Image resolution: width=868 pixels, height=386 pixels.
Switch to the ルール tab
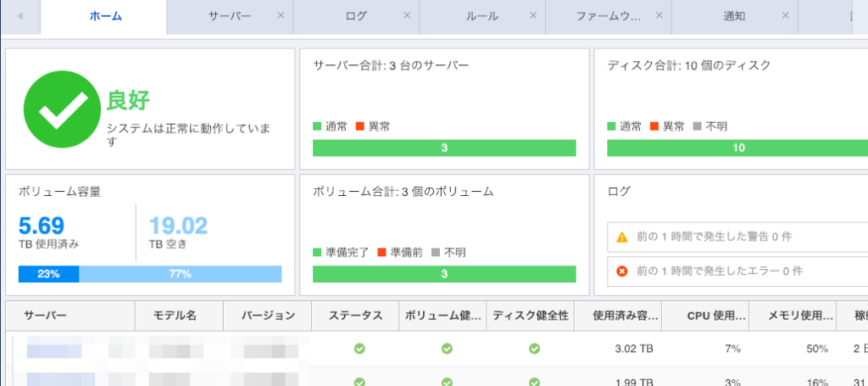[481, 16]
